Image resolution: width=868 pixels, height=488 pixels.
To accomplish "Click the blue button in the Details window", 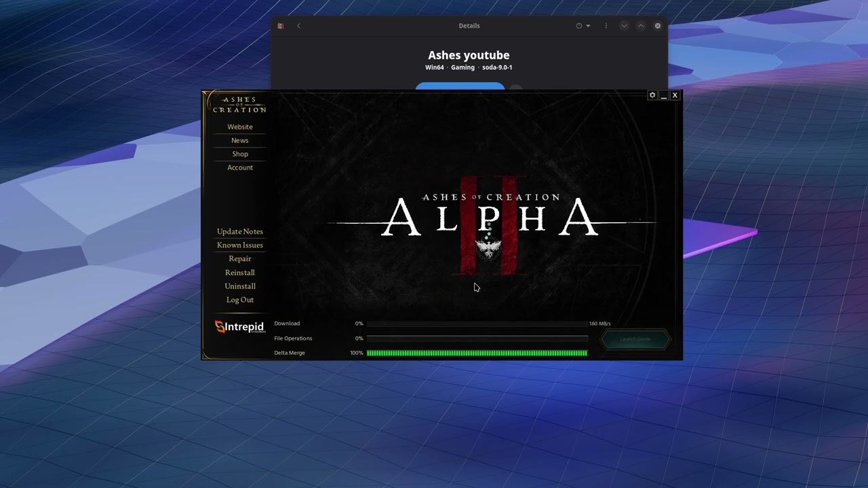I will [460, 86].
